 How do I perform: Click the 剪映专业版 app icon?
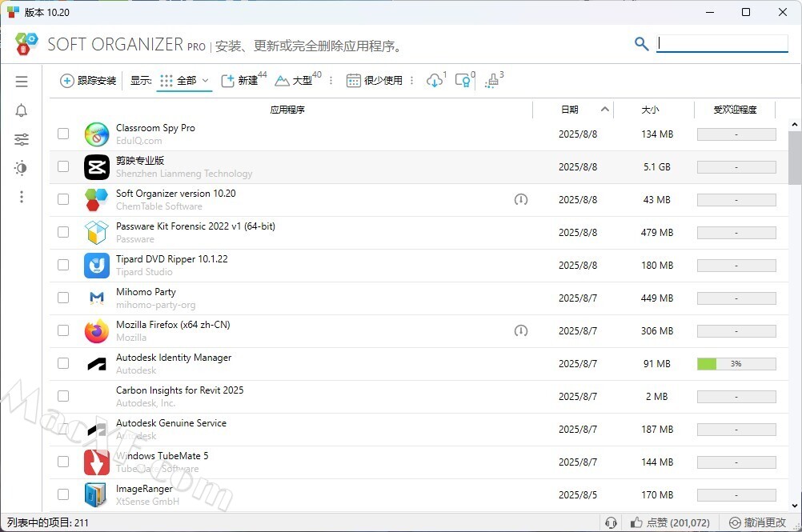pos(97,167)
